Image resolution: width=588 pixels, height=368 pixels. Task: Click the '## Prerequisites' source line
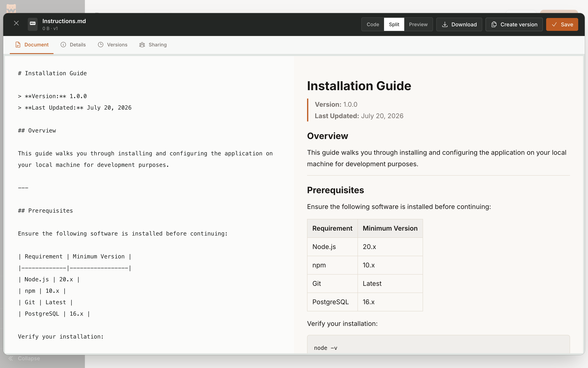coord(46,211)
